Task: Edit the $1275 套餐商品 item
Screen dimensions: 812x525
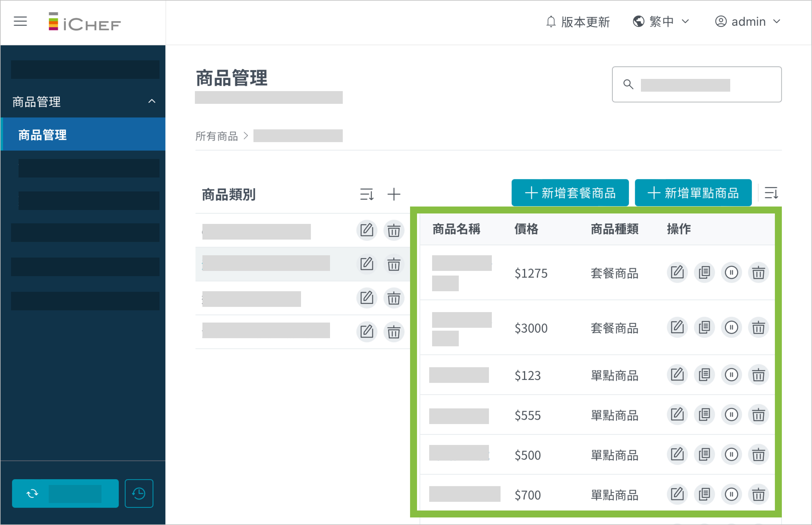Action: tap(677, 273)
